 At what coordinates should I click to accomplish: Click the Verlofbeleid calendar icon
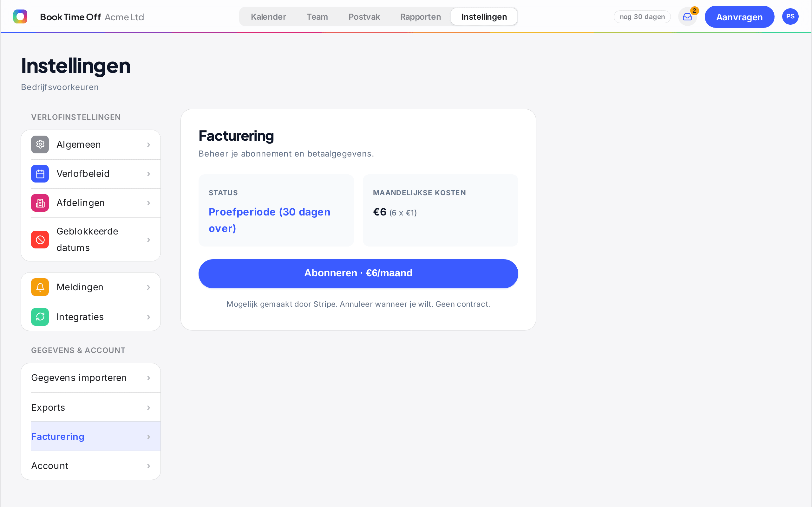pyautogui.click(x=40, y=174)
